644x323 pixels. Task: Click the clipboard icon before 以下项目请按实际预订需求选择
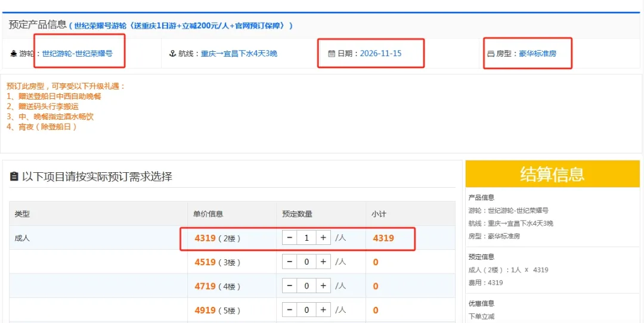pyautogui.click(x=14, y=177)
